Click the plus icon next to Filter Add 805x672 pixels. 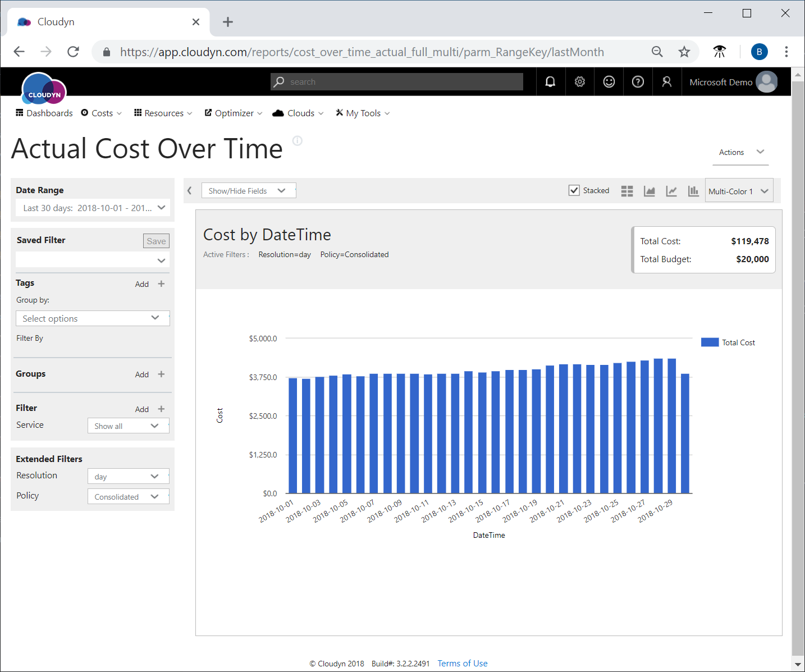pyautogui.click(x=162, y=409)
